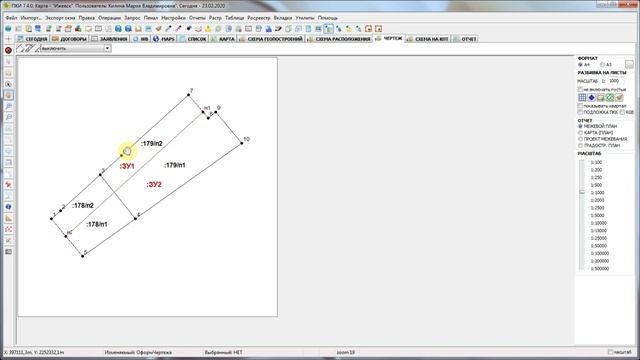Click the scale slider handle
The image size is (640, 360).
pos(582,192)
